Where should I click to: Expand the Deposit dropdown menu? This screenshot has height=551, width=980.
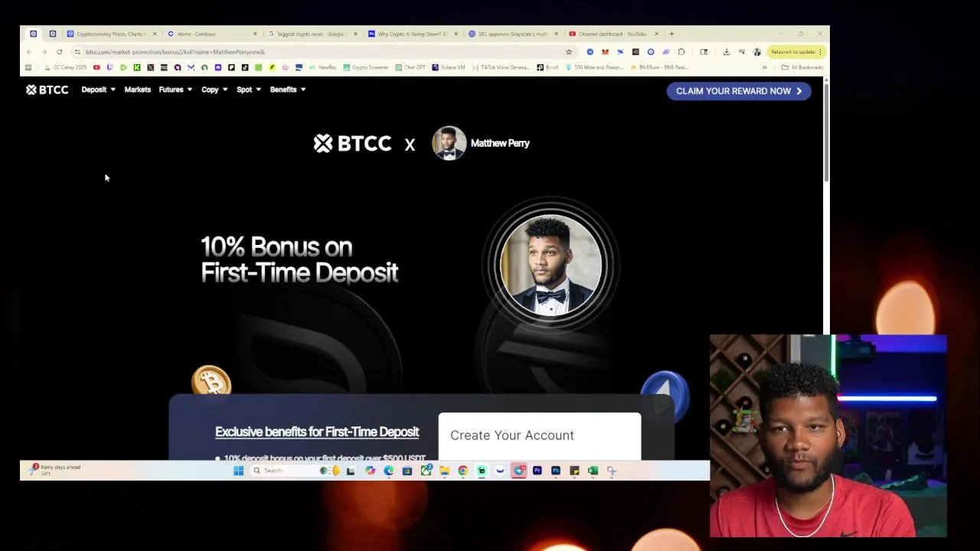(98, 90)
